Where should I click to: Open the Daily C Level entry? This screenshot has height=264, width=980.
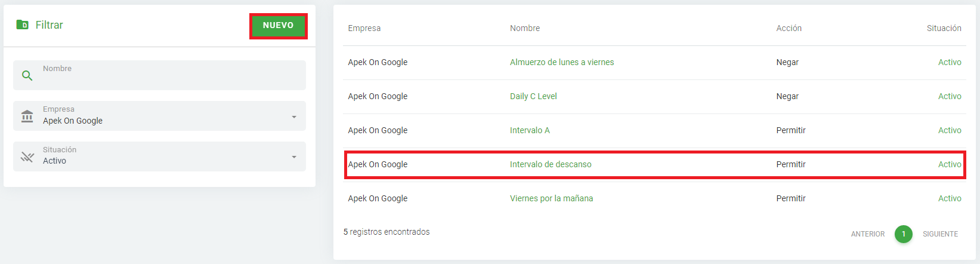click(x=533, y=96)
